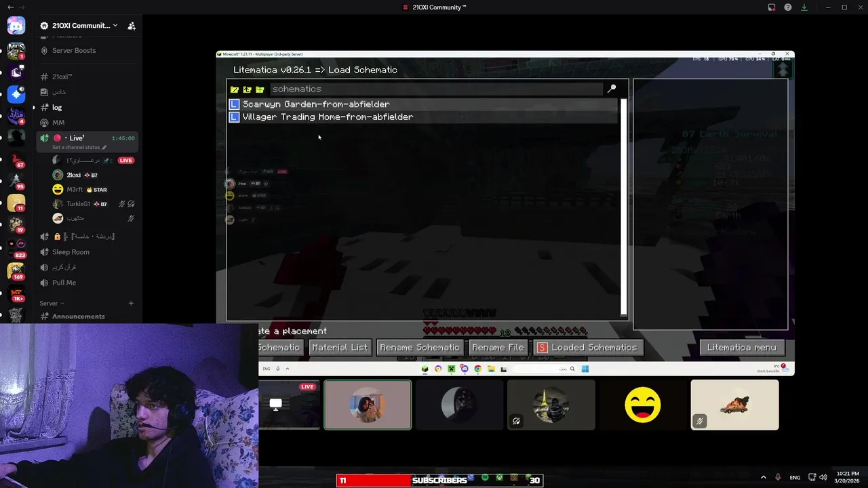Click the Windows Start icon in streamed taskbar
The width and height of the screenshot is (868, 488).
[585, 369]
